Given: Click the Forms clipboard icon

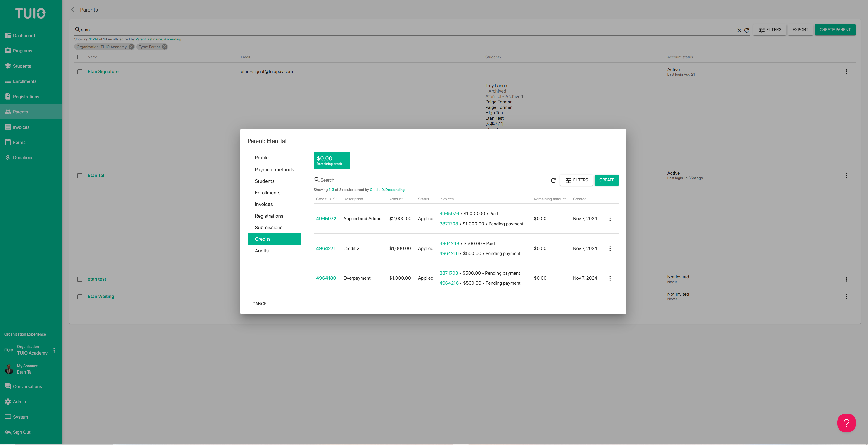Looking at the screenshot, I should (8, 142).
